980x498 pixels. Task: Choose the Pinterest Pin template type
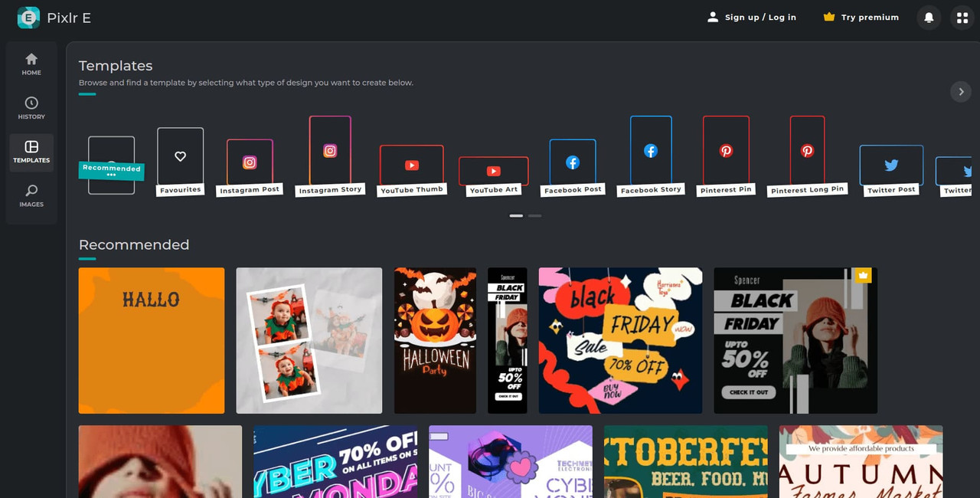pyautogui.click(x=726, y=156)
